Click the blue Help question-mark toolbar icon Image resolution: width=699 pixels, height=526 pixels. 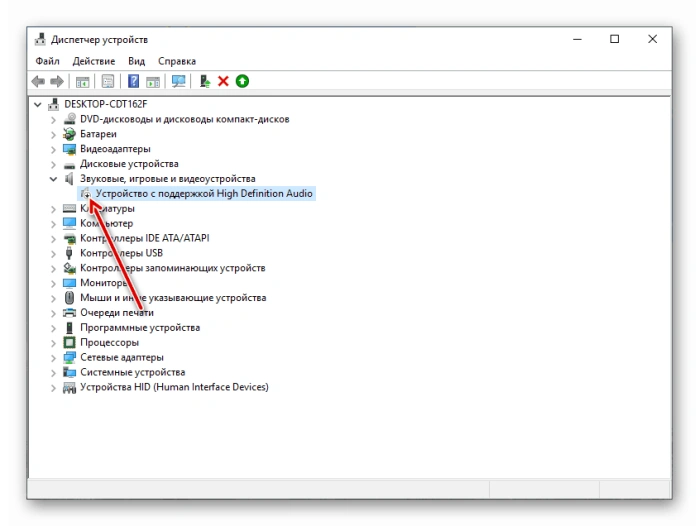133,82
